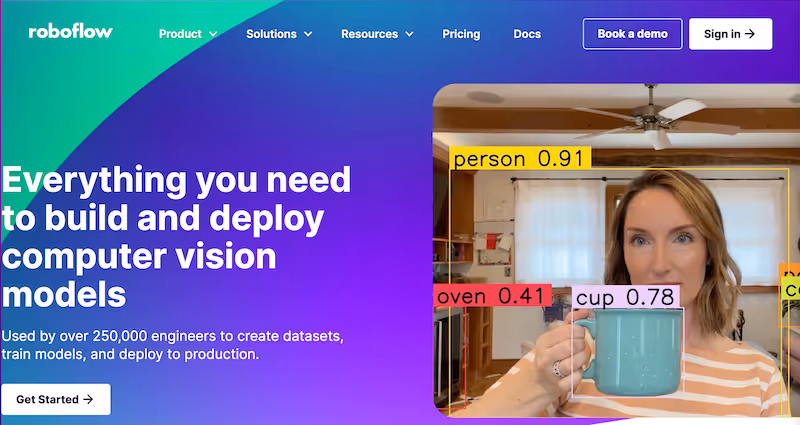Go to the Pricing page

pos(461,34)
